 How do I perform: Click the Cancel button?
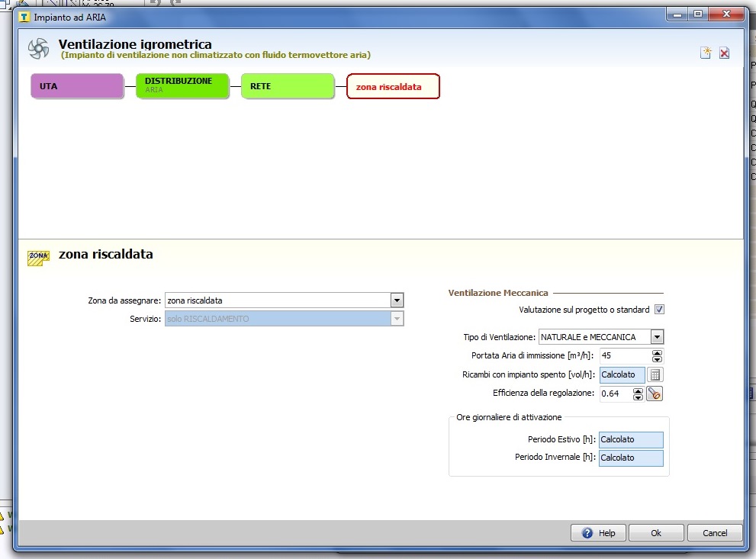pyautogui.click(x=715, y=533)
